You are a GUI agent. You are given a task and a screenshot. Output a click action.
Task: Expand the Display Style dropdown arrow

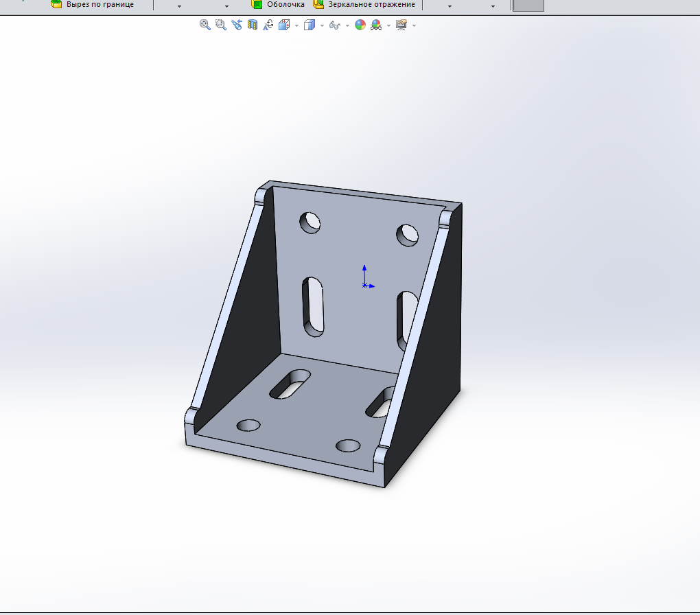point(322,26)
